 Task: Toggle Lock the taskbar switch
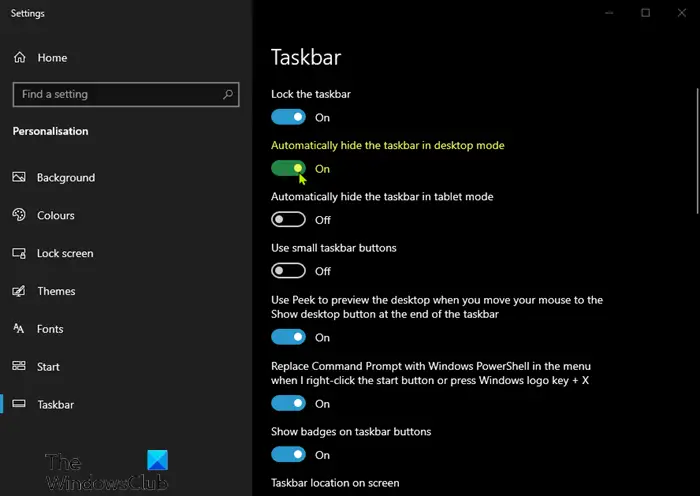click(288, 117)
